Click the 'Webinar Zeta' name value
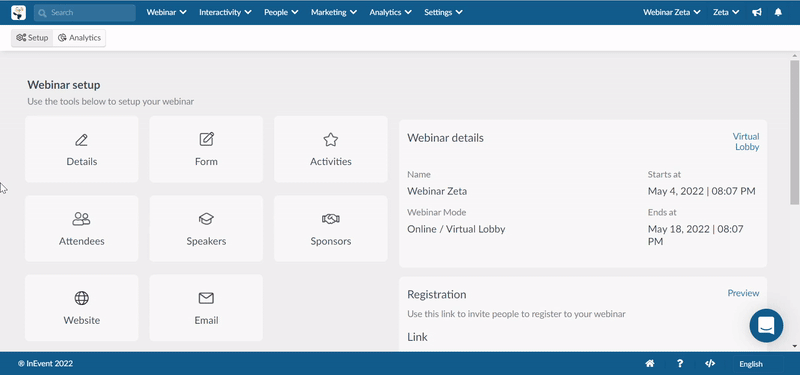The image size is (800, 375). [437, 191]
